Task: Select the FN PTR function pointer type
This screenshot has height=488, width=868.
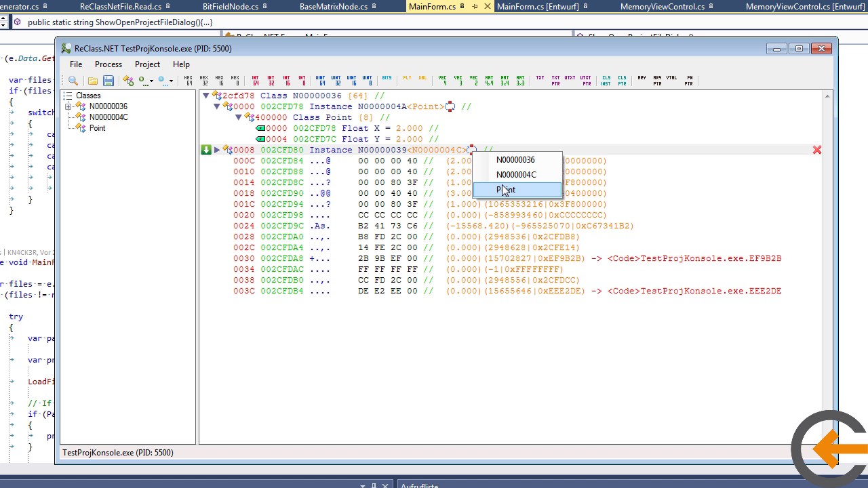Action: click(x=690, y=81)
